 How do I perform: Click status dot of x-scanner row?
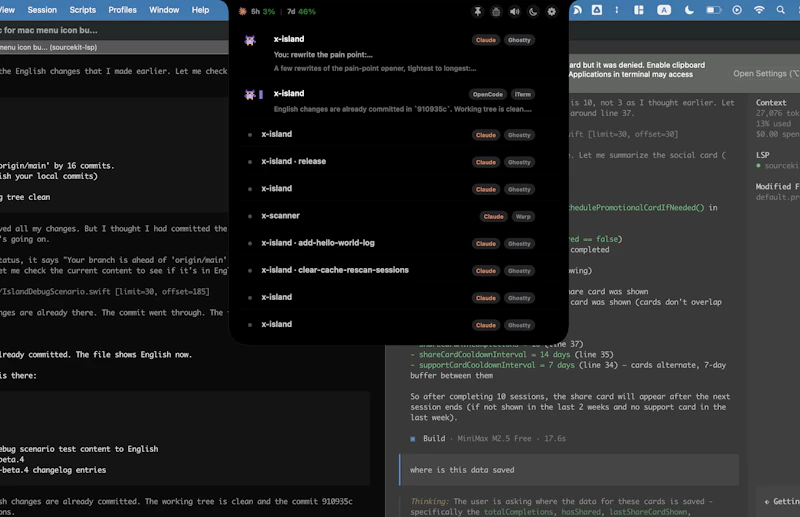click(x=249, y=216)
